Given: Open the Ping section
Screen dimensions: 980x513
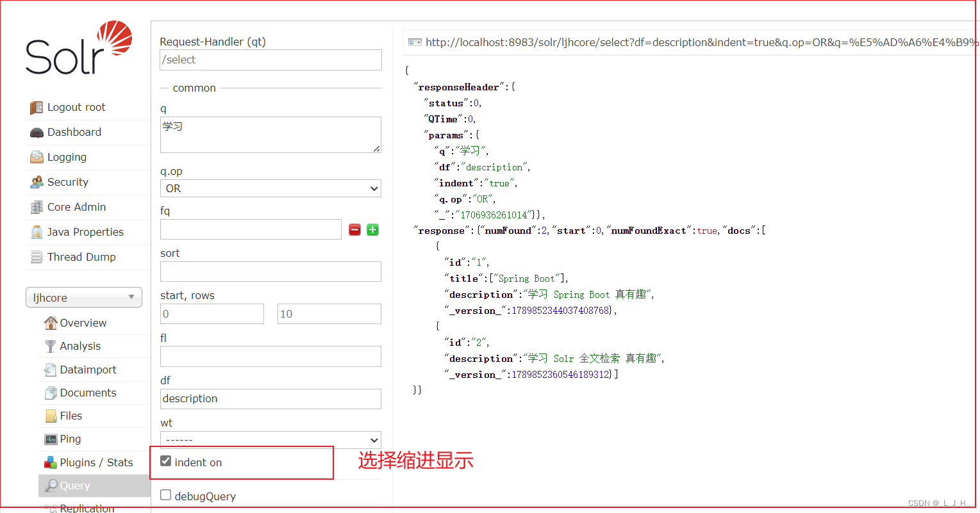Looking at the screenshot, I should [x=71, y=439].
